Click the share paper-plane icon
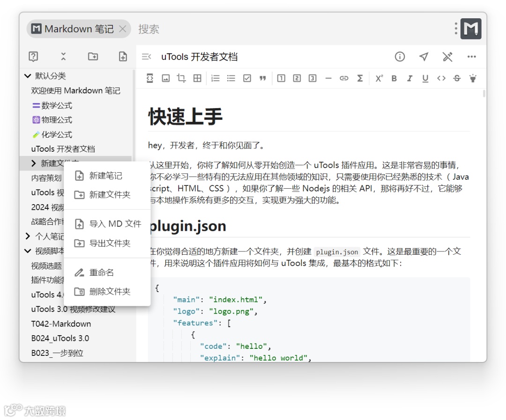This screenshot has width=506, height=420. pos(424,57)
